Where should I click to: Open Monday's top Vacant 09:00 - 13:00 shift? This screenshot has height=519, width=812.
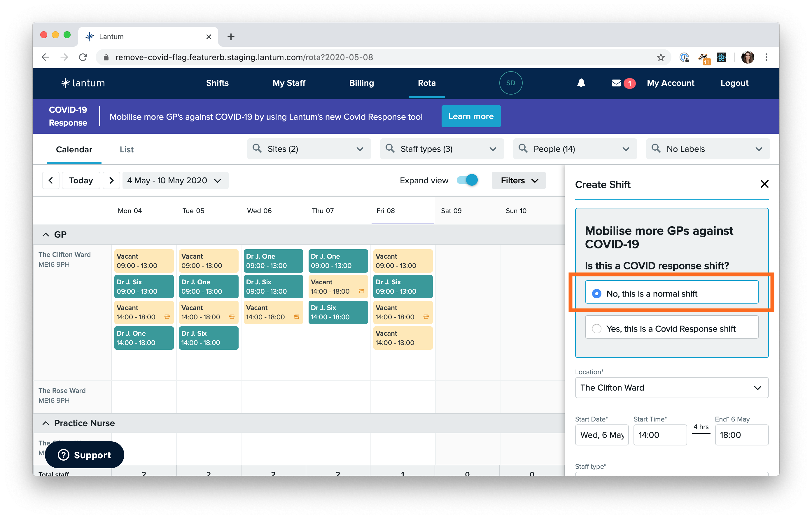pyautogui.click(x=144, y=261)
